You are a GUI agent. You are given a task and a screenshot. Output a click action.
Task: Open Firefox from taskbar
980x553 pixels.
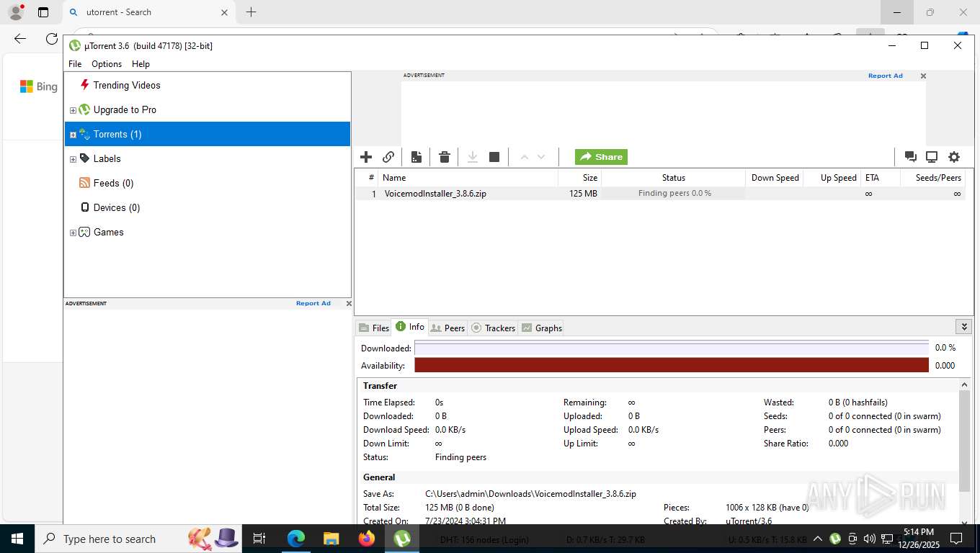(x=366, y=539)
